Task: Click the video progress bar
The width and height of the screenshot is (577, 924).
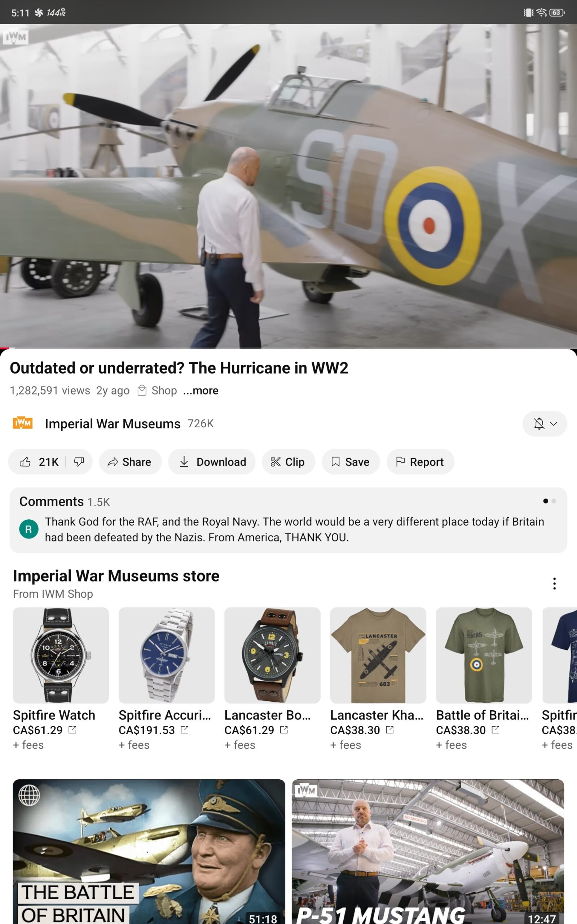Action: click(288, 348)
